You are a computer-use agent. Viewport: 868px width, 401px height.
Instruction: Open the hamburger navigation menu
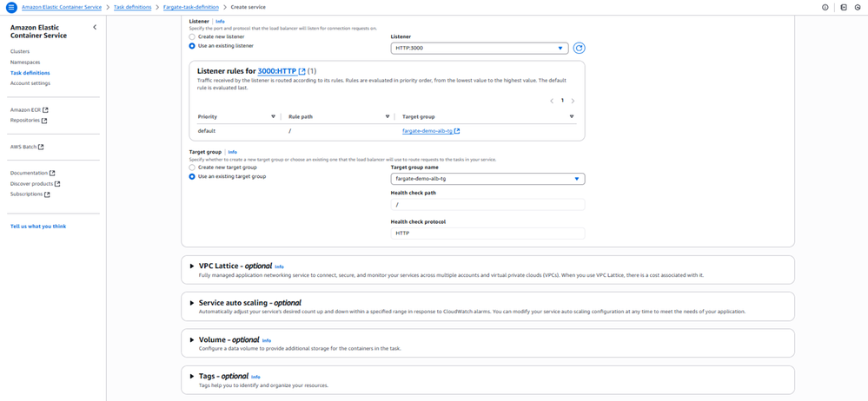pos(11,7)
